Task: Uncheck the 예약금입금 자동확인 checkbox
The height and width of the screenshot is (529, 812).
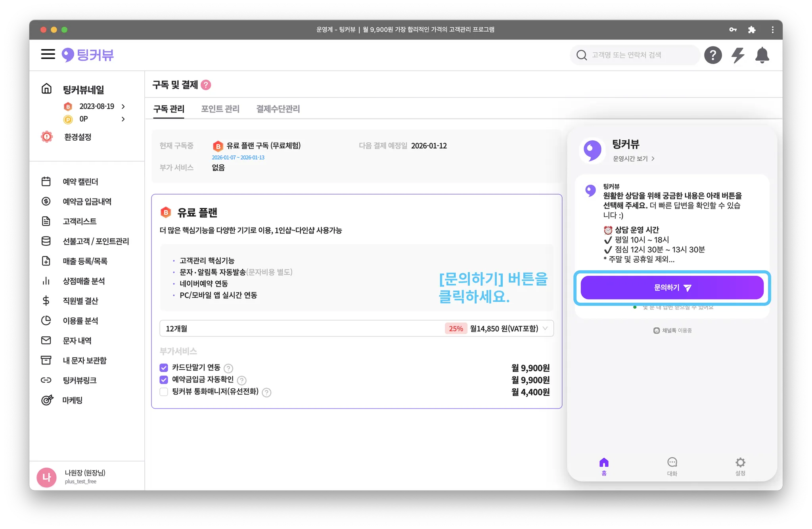Action: coord(164,380)
